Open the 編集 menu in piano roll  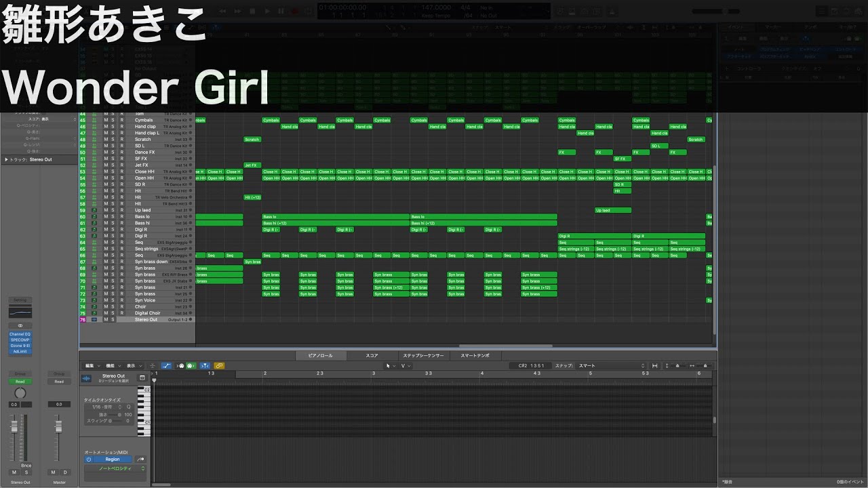point(90,366)
